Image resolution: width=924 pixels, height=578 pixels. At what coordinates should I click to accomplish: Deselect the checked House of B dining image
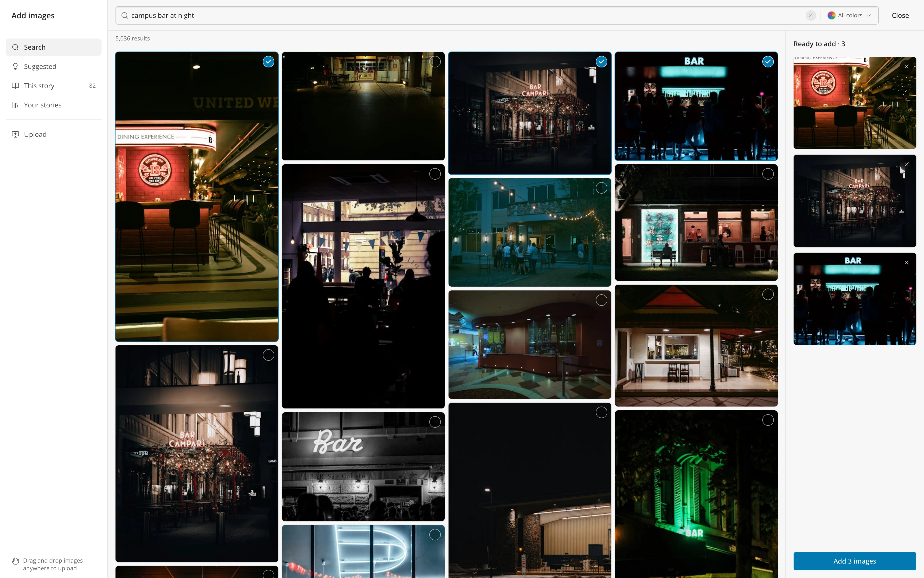point(269,62)
